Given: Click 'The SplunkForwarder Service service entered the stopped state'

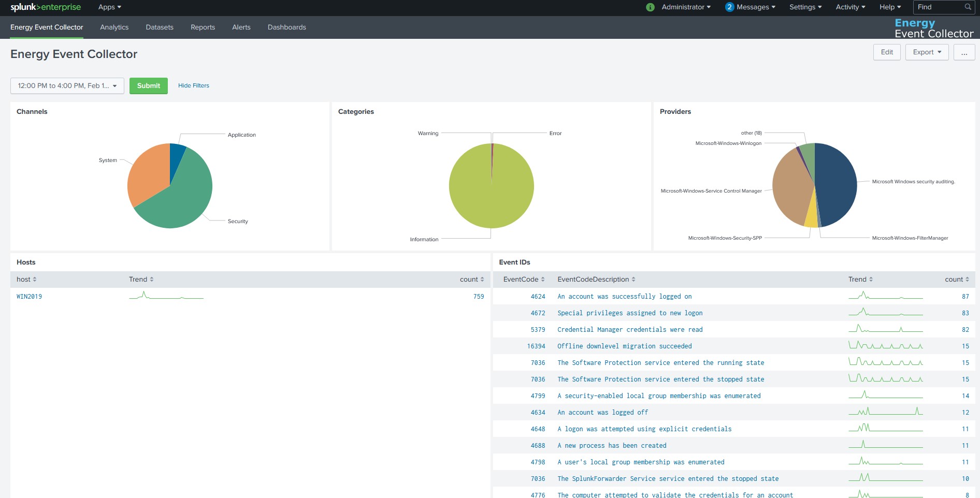Looking at the screenshot, I should [668, 479].
